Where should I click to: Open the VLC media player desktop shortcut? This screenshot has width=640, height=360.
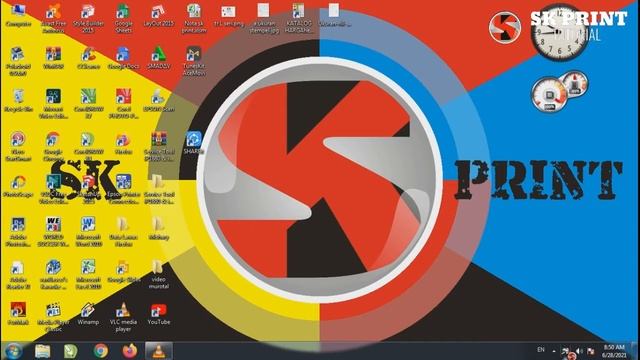point(123,318)
